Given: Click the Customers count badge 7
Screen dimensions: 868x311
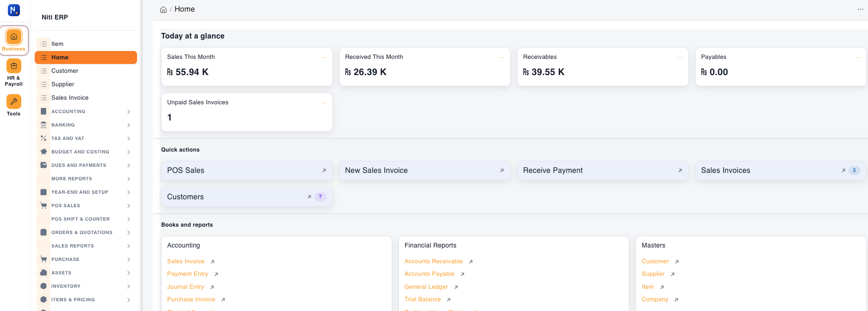Looking at the screenshot, I should coord(320,197).
